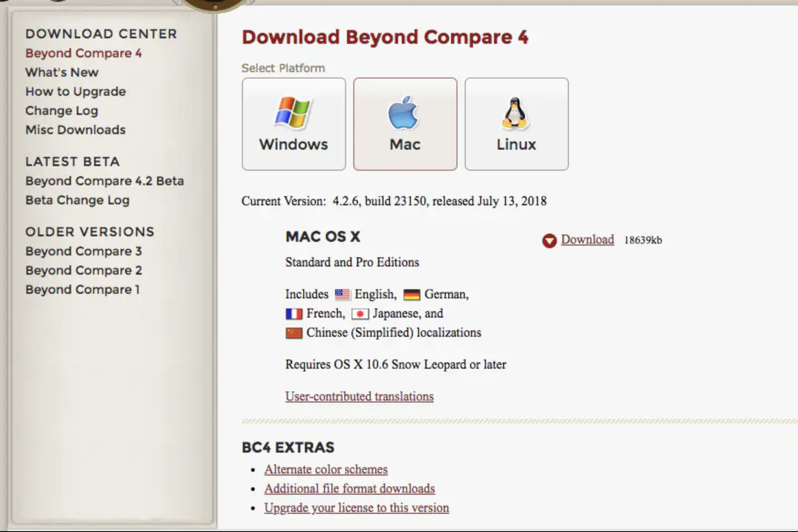Go to Additional file format downloads
The height and width of the screenshot is (532, 798).
[x=349, y=488]
